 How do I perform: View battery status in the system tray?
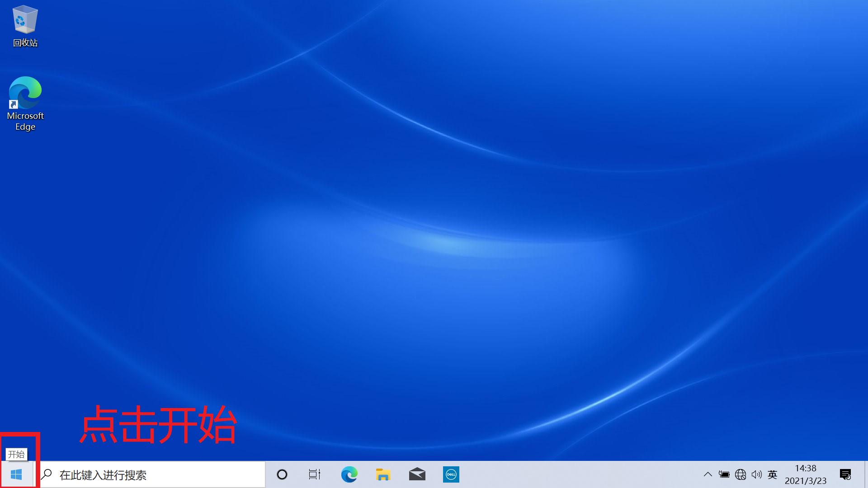point(724,474)
